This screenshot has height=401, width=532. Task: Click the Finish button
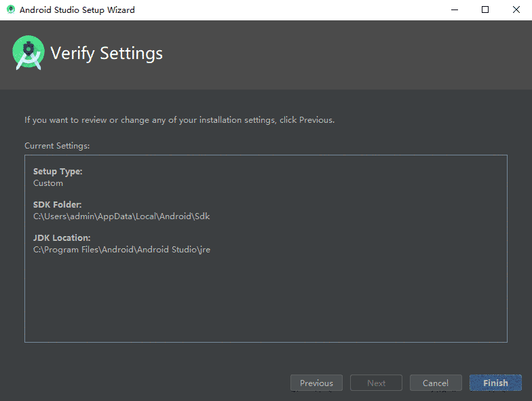[495, 383]
